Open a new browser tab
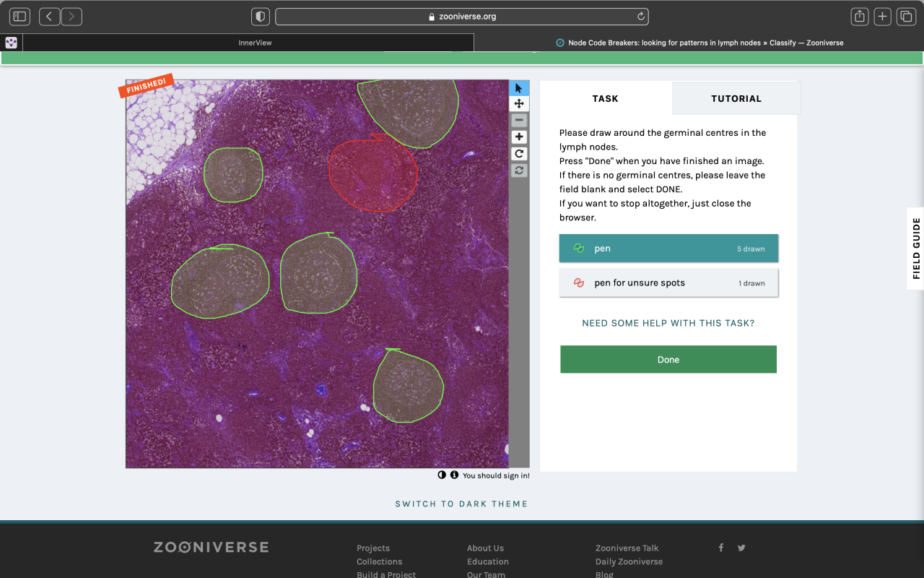The height and width of the screenshot is (578, 924). [882, 16]
